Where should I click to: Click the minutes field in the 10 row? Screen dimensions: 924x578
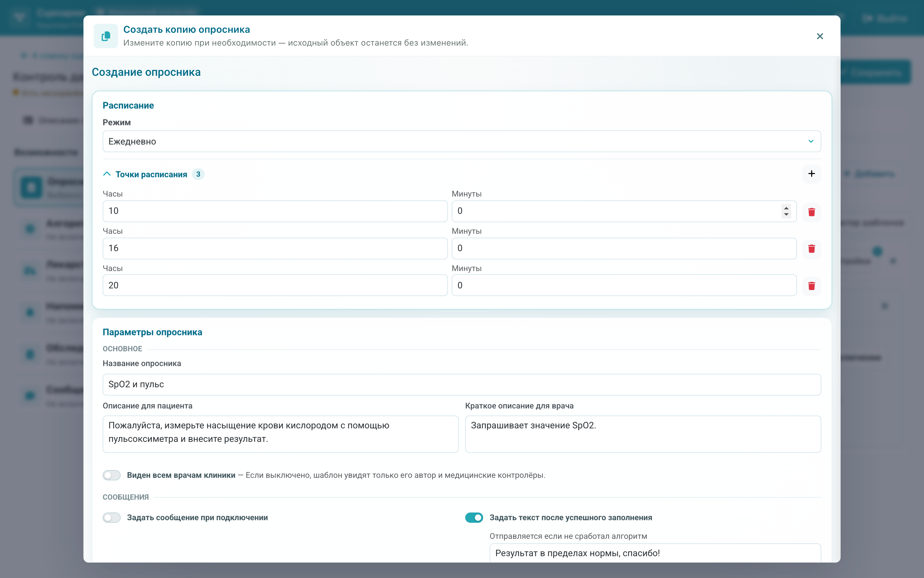pyautogui.click(x=624, y=211)
